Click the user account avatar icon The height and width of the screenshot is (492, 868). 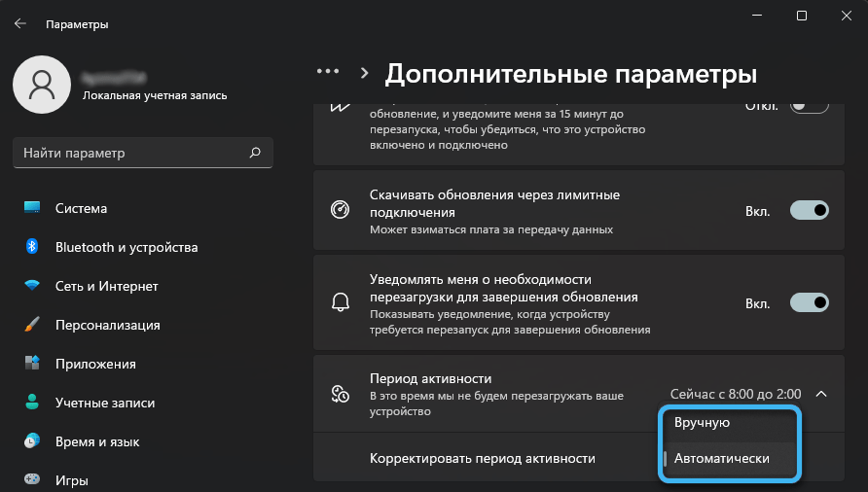tap(42, 84)
